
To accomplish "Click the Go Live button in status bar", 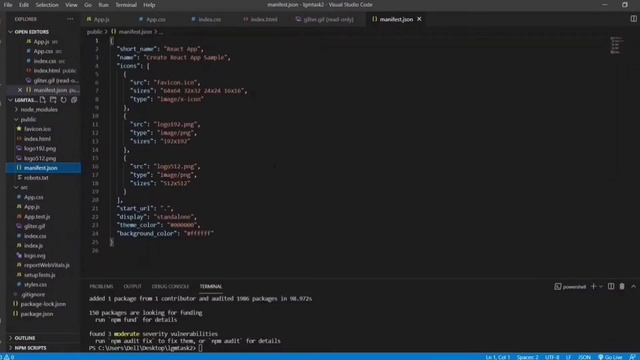I will pos(610,357).
